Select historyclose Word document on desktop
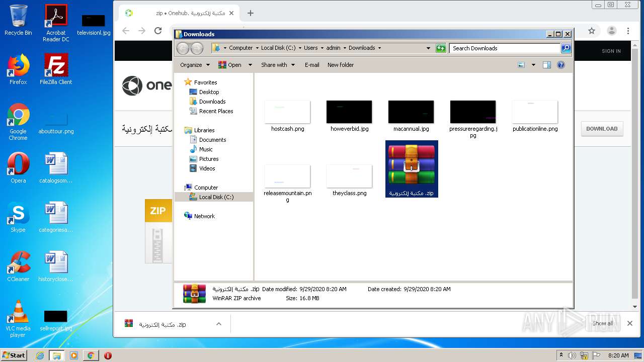Viewport: 644px width, 362px height. [56, 266]
